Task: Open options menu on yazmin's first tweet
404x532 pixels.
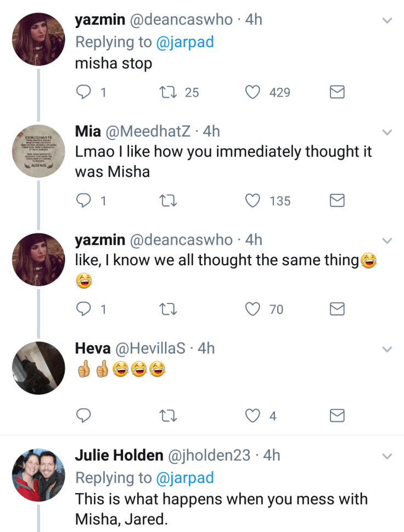Action: pyautogui.click(x=387, y=19)
